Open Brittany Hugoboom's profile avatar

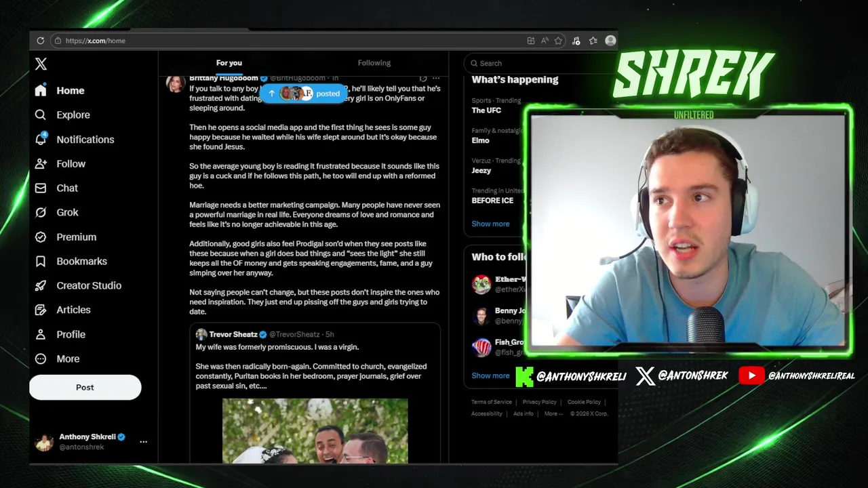(x=176, y=83)
